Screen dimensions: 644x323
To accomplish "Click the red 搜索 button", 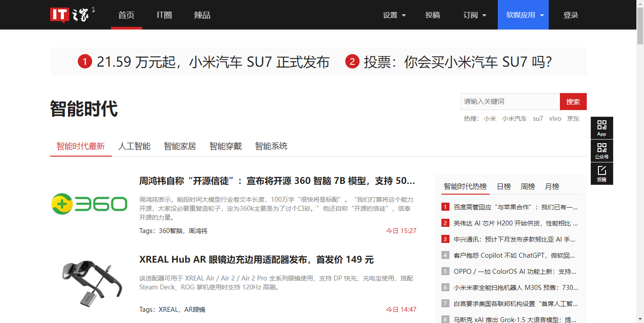I will [573, 102].
